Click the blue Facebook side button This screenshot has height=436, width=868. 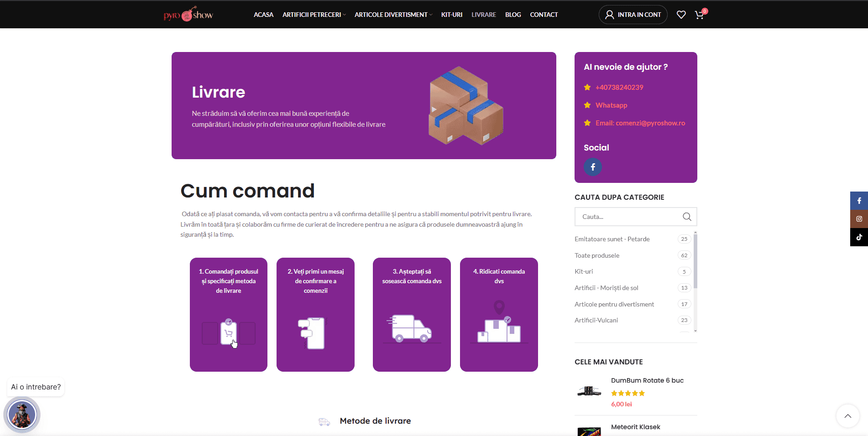(x=859, y=201)
